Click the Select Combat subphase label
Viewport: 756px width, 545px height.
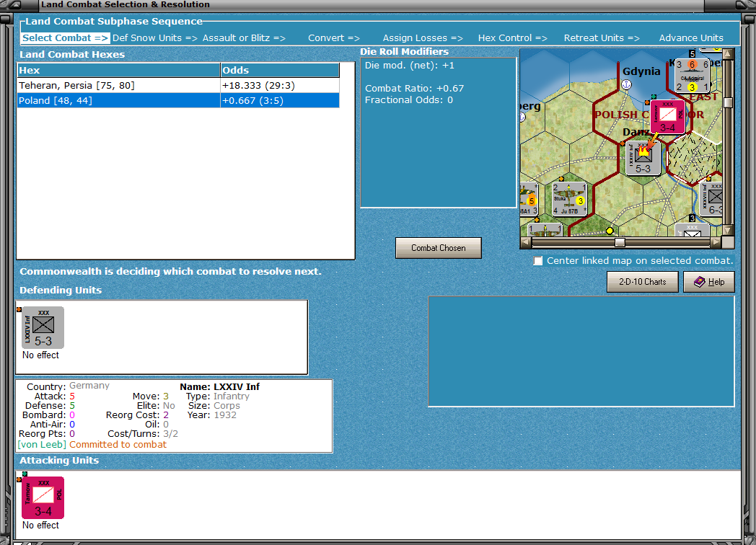click(66, 38)
